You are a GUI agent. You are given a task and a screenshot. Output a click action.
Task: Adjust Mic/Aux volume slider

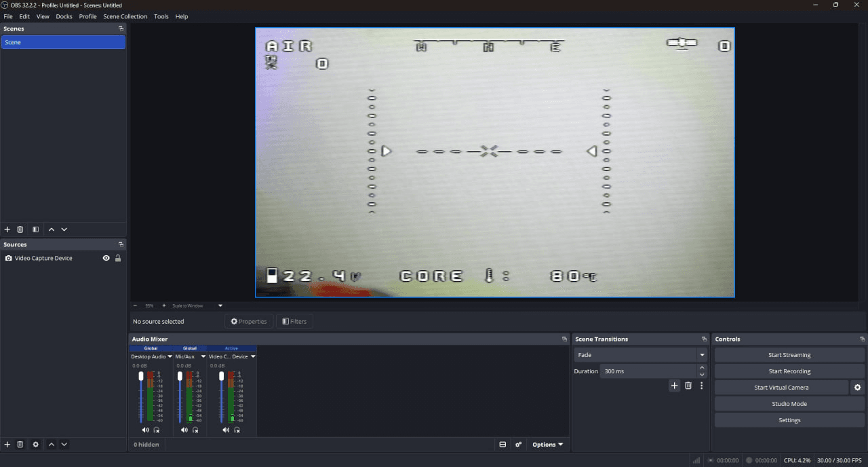180,397
